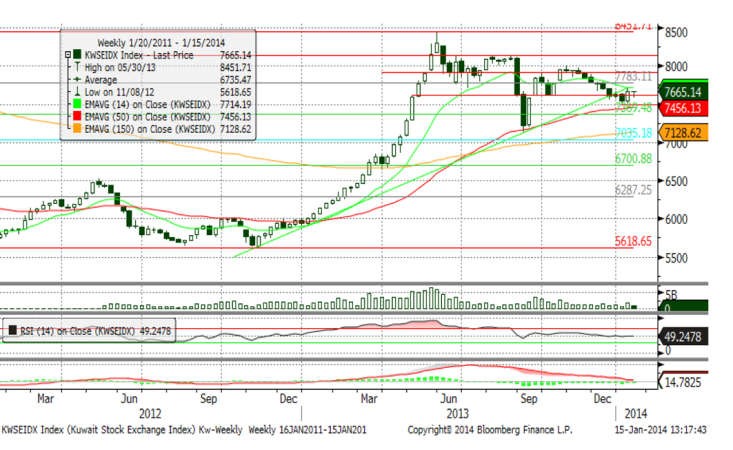Click 'RSI (14) on Close (KWSEIDX)' label
Image resolution: width=733 pixels, height=450 pixels.
coord(78,331)
